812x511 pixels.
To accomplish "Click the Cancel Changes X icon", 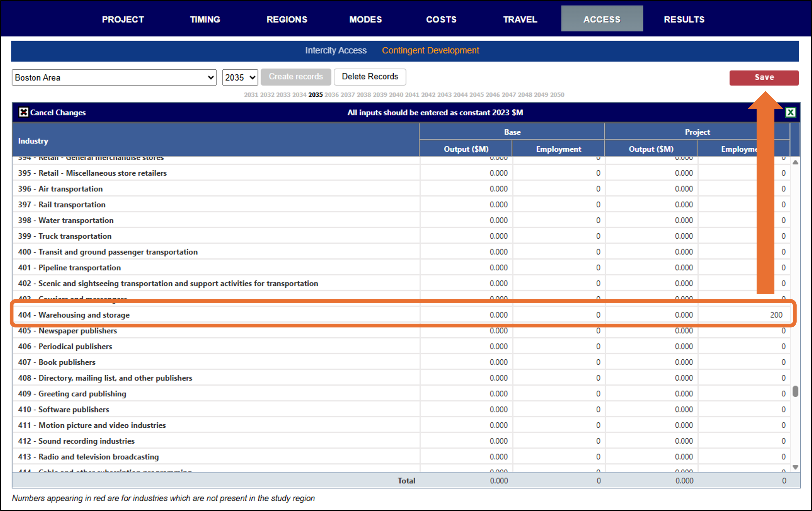I will [x=23, y=112].
